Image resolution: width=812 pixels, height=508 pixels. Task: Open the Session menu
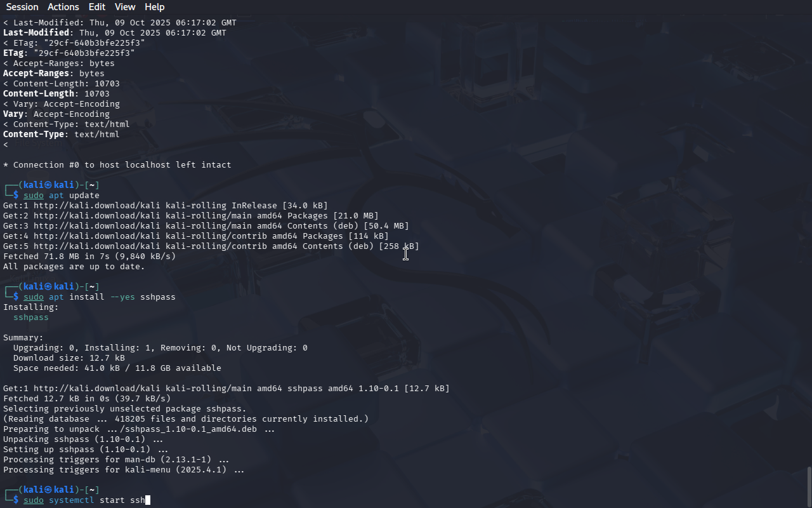[x=22, y=7]
